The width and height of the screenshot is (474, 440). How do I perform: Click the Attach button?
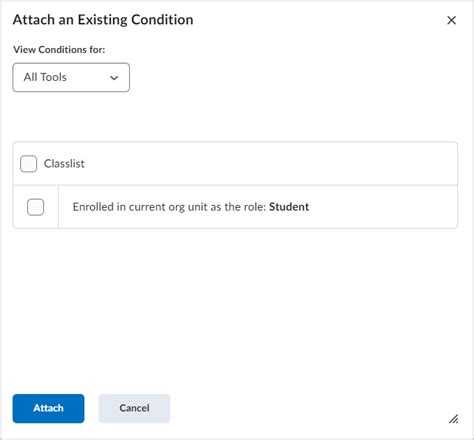click(48, 408)
